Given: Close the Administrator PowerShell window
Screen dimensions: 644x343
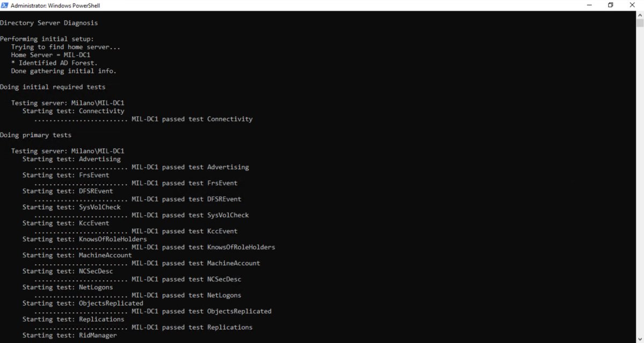Looking at the screenshot, I should 632,5.
